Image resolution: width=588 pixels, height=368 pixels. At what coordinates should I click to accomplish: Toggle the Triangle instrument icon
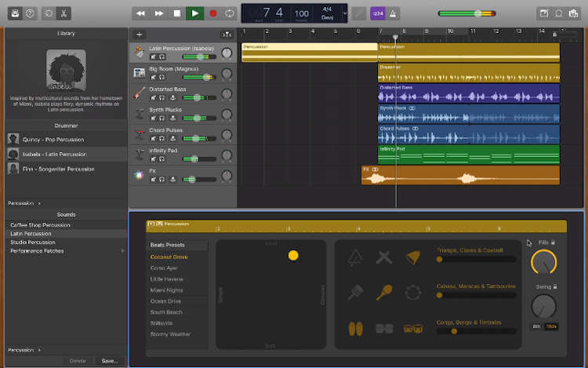pyautogui.click(x=355, y=257)
